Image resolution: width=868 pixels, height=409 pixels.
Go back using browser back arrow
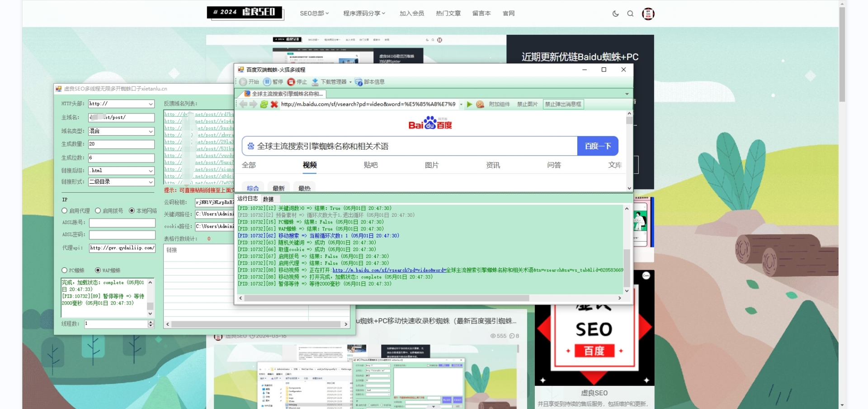(x=243, y=104)
